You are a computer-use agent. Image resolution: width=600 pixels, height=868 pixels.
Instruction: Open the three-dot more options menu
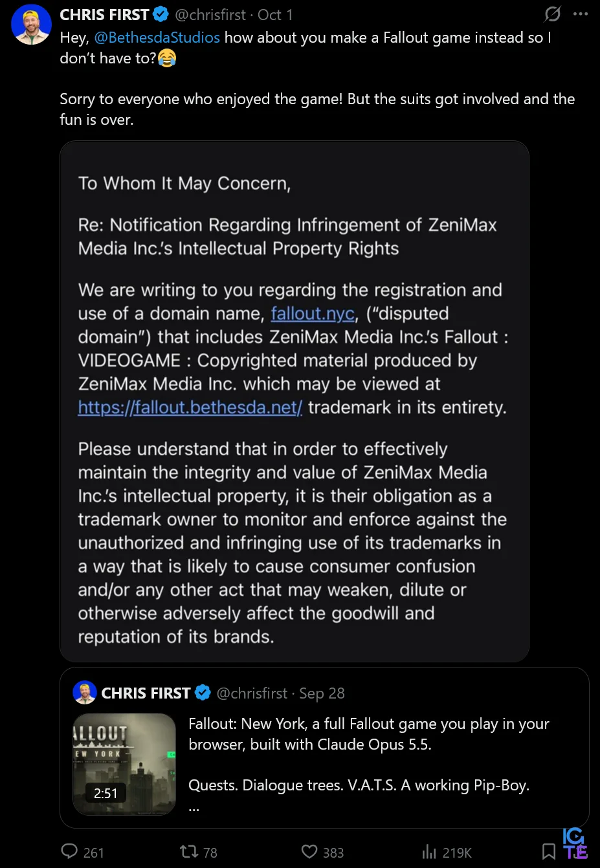coord(581,14)
